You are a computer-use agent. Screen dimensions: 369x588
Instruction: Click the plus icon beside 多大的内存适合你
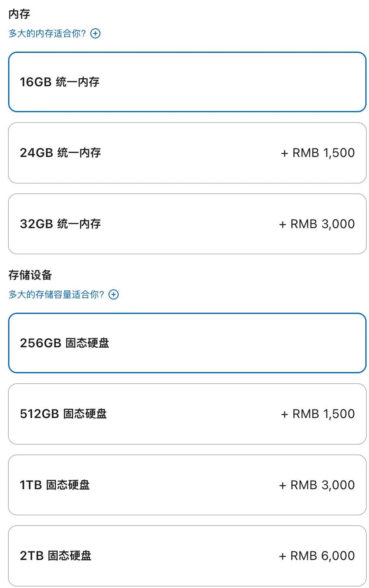[x=96, y=33]
